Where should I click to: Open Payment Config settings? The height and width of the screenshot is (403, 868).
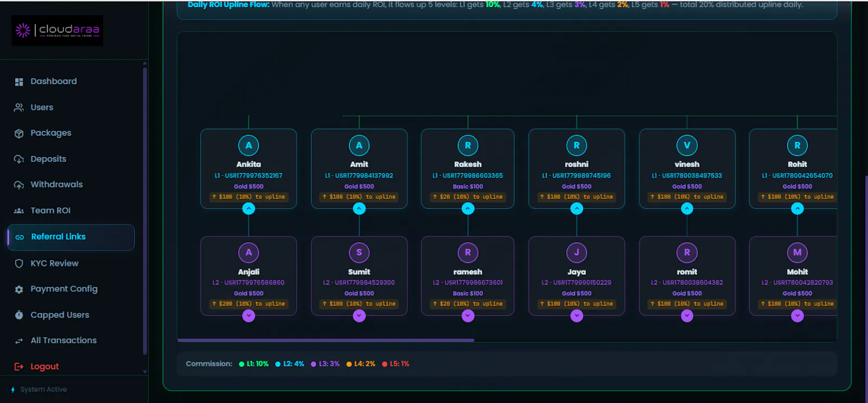coord(71,289)
